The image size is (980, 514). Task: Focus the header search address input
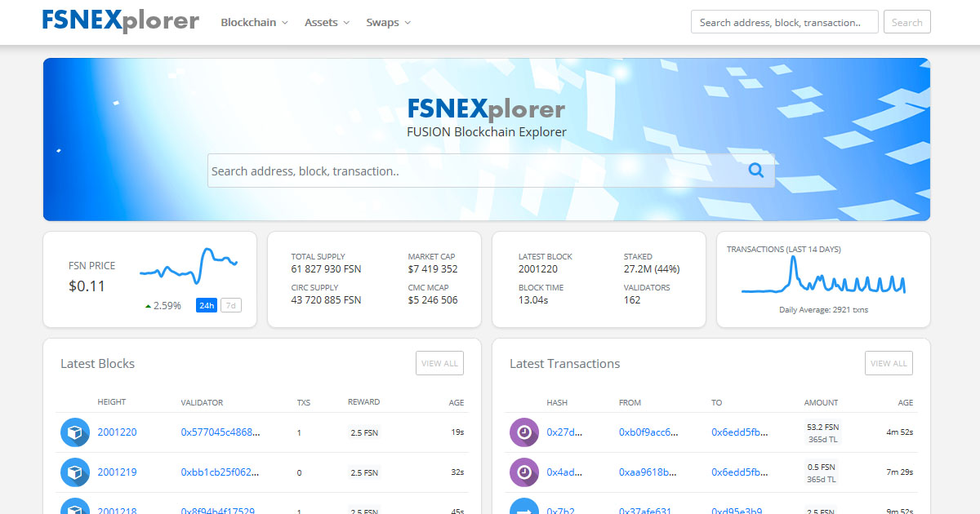tap(785, 22)
